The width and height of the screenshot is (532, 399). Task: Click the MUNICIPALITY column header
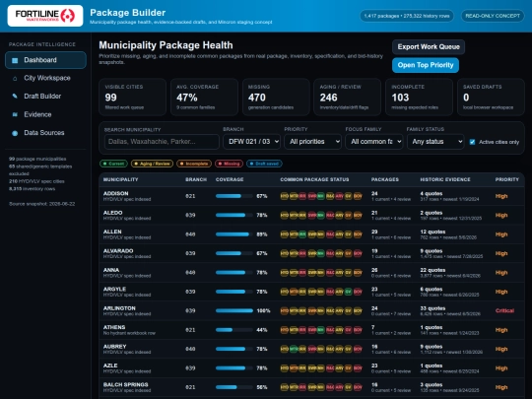(120, 179)
